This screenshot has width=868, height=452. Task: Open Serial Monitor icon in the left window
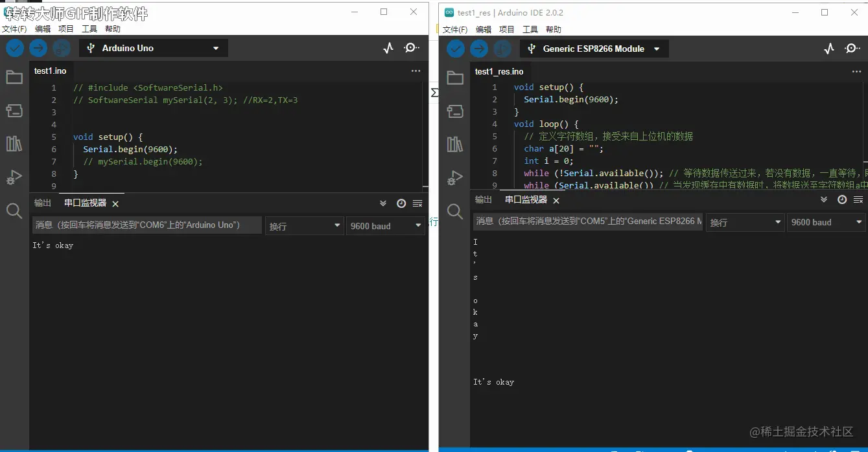pyautogui.click(x=412, y=48)
